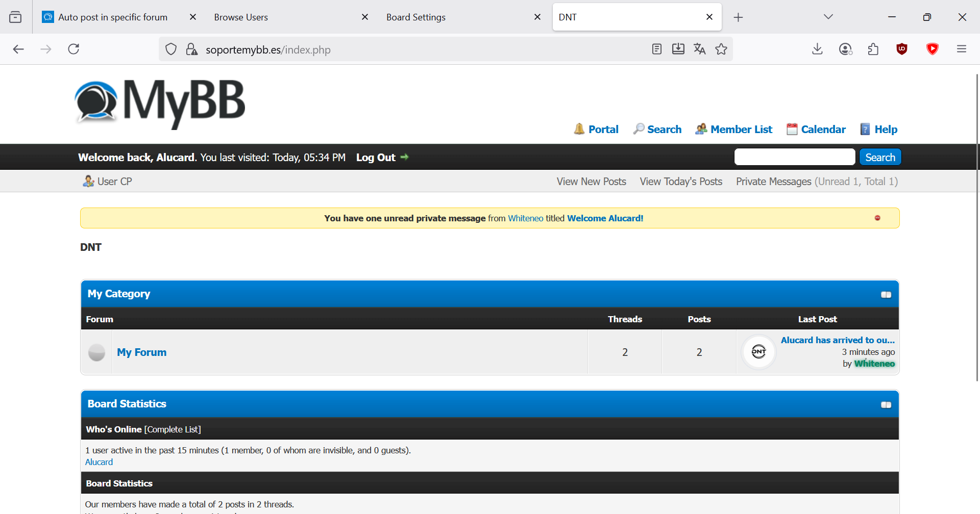Bookmark this page with the star icon
The height and width of the screenshot is (514, 980).
721,49
